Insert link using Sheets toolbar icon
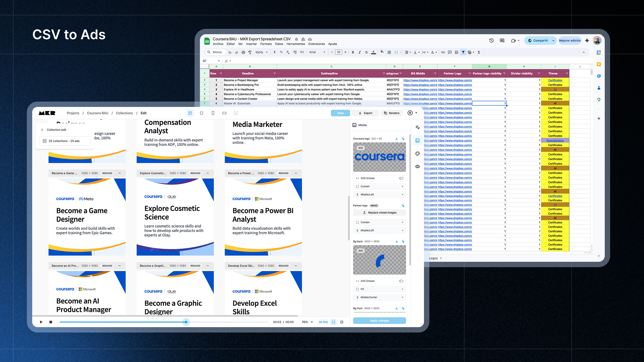This screenshot has width=644, height=362. click(443, 52)
